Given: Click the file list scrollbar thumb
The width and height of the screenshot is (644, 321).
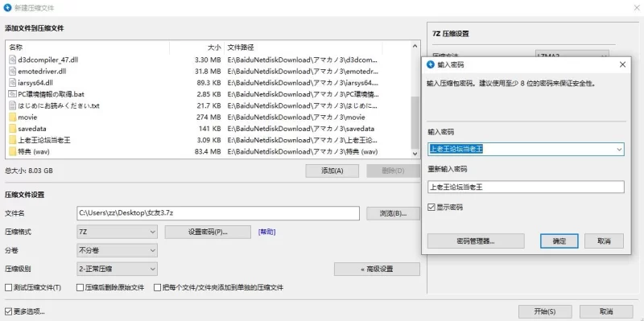Looking at the screenshot, I should 415,122.
